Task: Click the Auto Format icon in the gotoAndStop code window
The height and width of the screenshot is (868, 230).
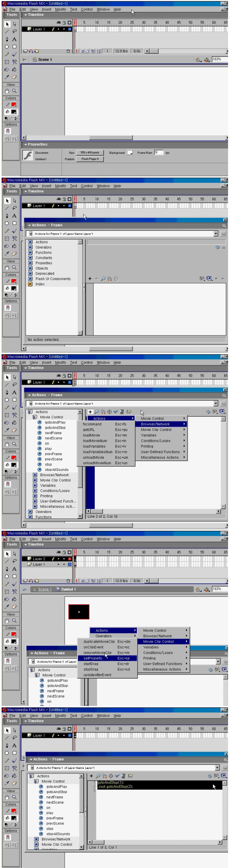Action: (x=124, y=776)
